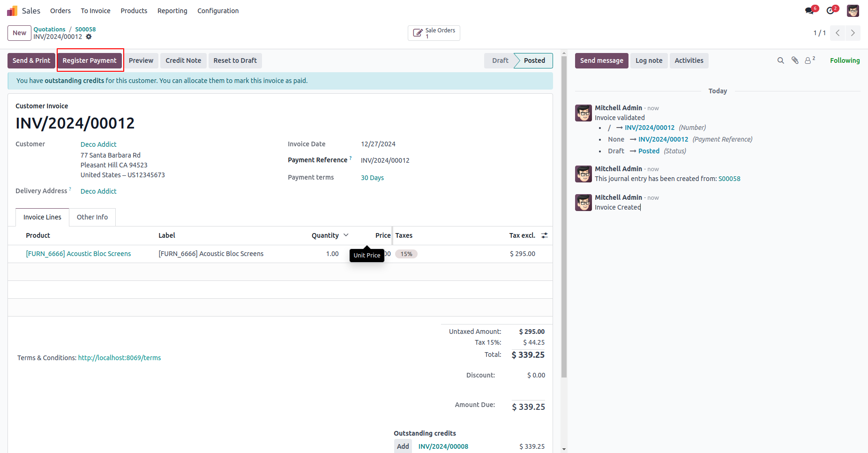Click the 1.00 quantity cell

point(332,254)
